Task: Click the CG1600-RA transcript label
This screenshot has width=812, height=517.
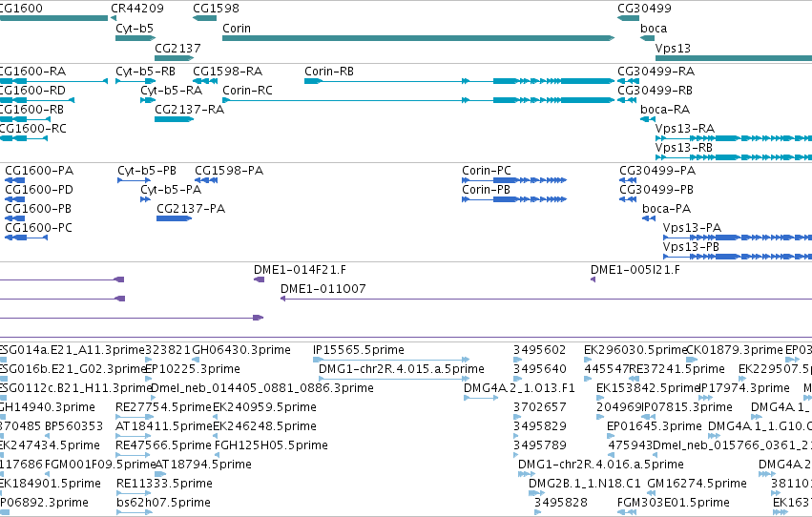Action: pos(33,72)
